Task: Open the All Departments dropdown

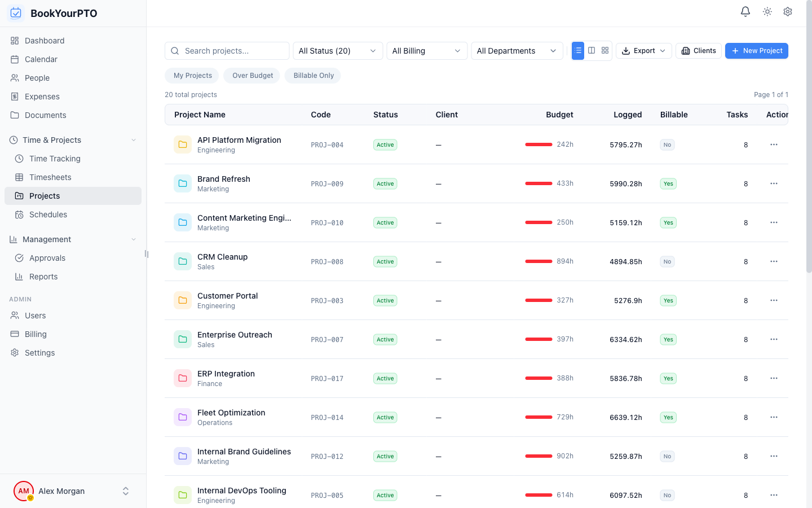Action: click(517, 50)
